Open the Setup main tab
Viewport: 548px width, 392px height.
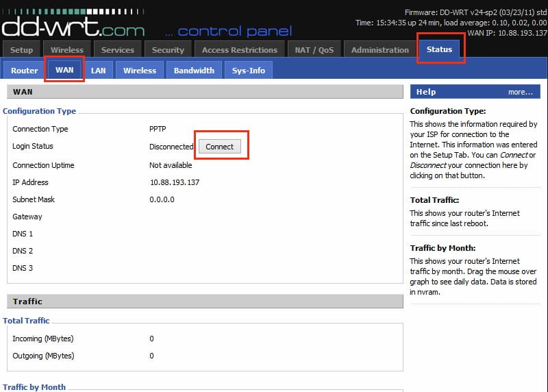21,50
